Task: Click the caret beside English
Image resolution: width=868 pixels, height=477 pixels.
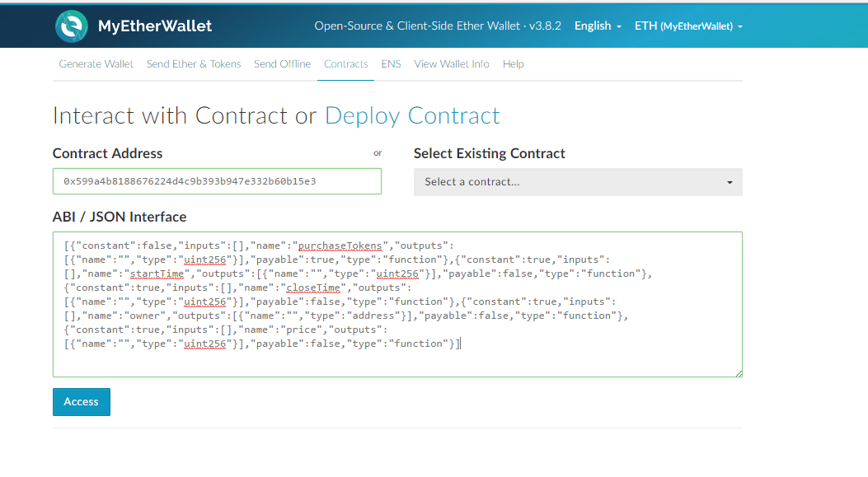Action: tap(619, 26)
